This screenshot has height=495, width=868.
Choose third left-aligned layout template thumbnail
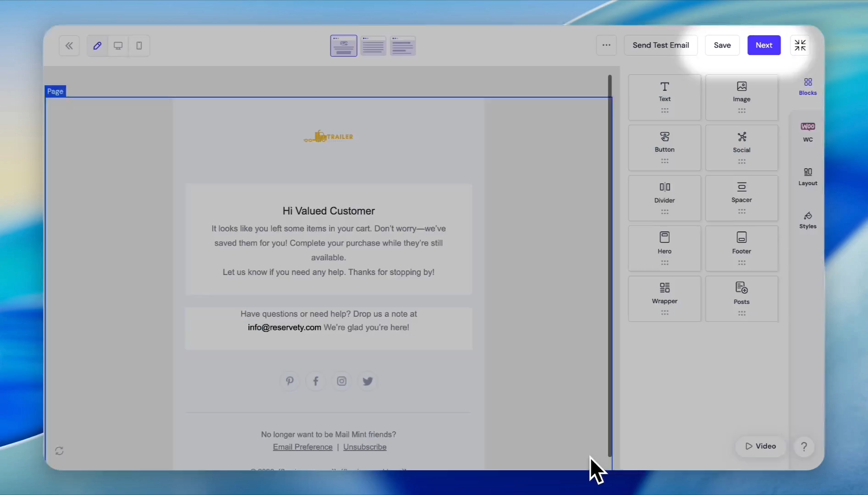pyautogui.click(x=403, y=46)
